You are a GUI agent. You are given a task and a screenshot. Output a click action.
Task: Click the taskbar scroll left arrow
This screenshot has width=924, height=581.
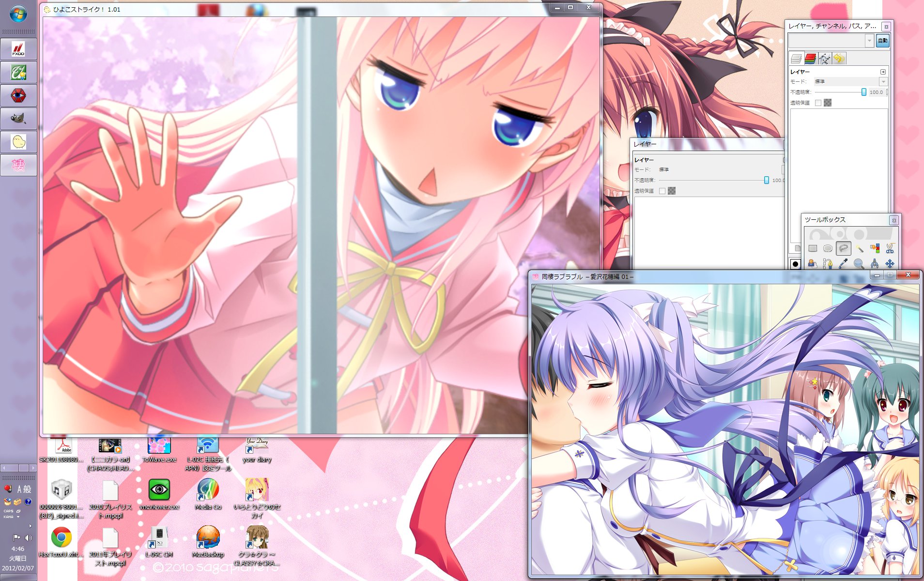point(3,468)
